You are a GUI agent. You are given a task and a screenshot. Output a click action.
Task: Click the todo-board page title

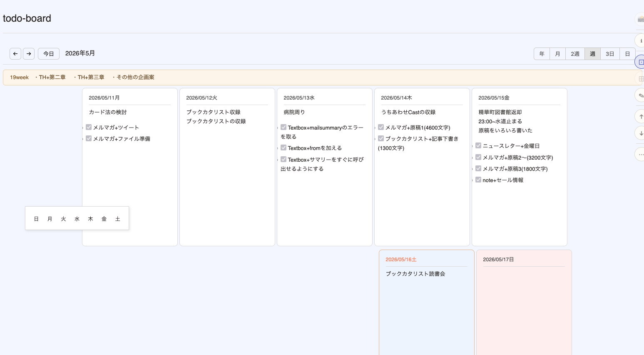coord(27,18)
